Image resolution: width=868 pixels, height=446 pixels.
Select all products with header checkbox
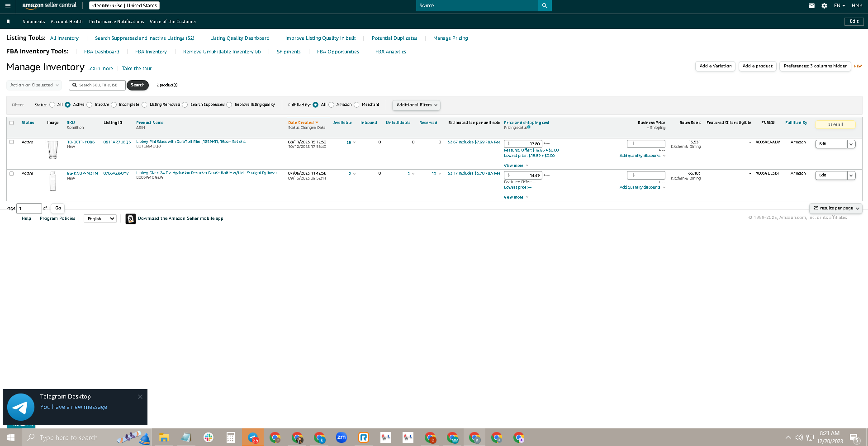tap(12, 123)
